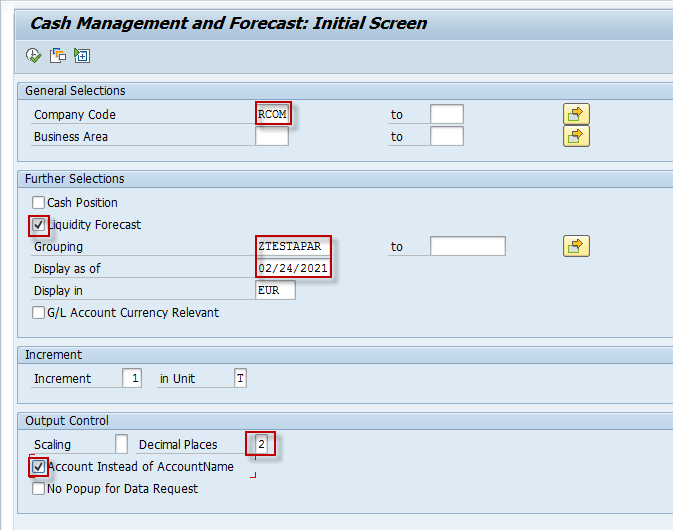Click the Get Variant toolbar icon
Image resolution: width=673 pixels, height=530 pixels.
(x=58, y=55)
